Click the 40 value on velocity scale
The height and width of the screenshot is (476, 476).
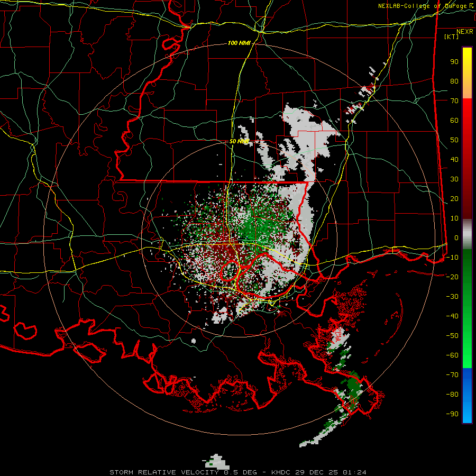[x=454, y=159]
